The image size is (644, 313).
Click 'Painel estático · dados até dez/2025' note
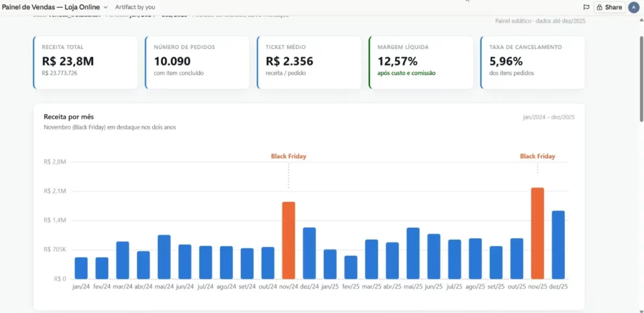point(540,21)
